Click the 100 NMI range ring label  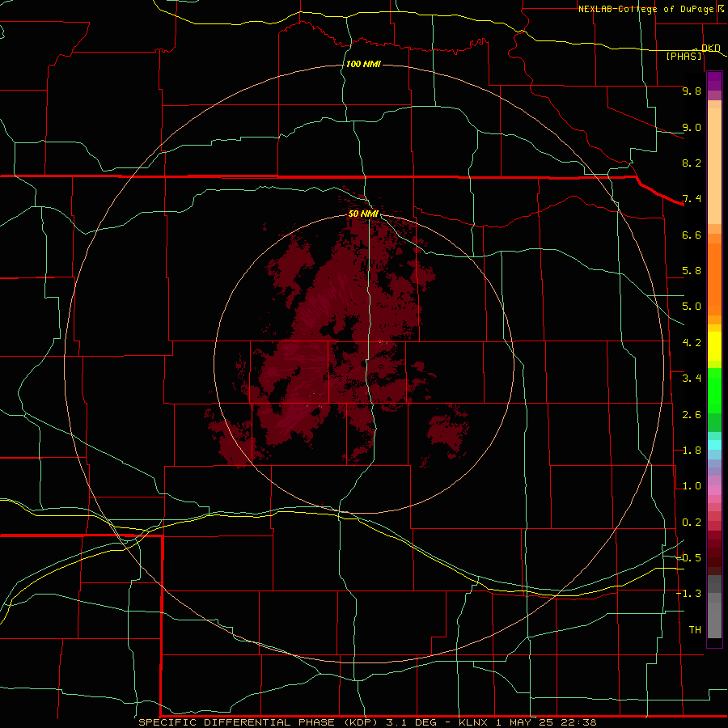[x=363, y=64]
